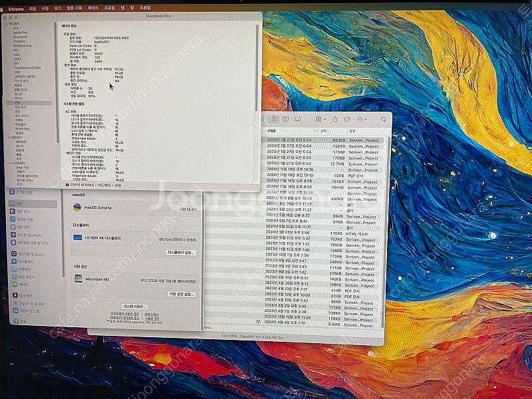Screen dimensions: 532x399
Task: Open the 도움말 menu
Action: tap(145, 8)
